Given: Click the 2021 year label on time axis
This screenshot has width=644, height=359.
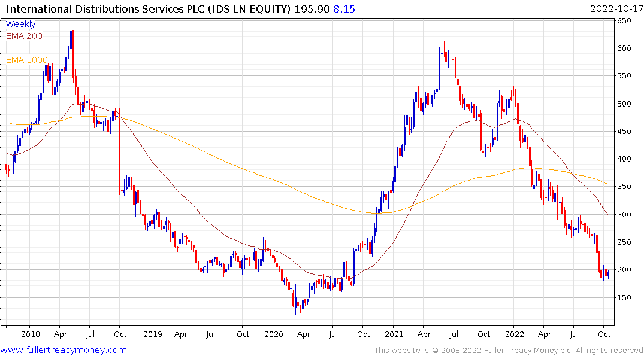Looking at the screenshot, I should (x=394, y=334).
